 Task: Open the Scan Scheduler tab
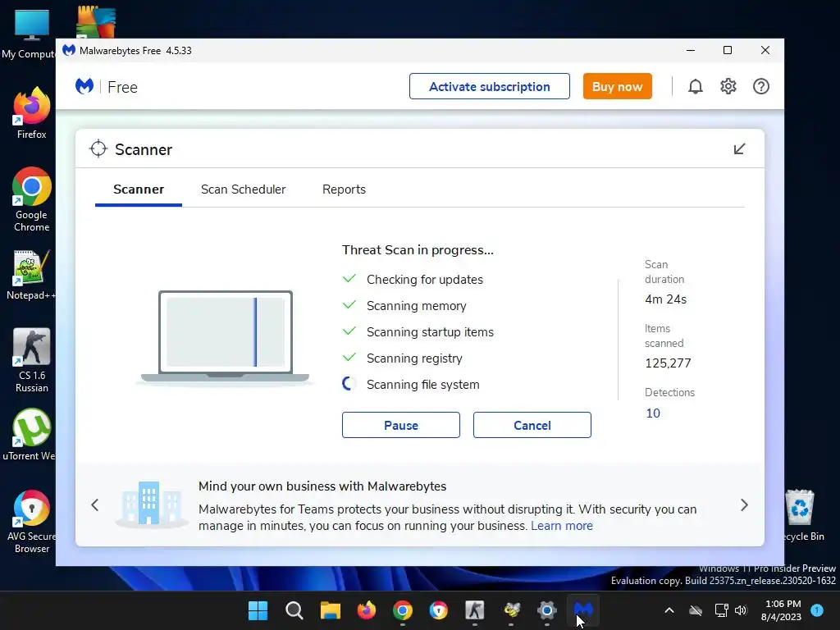(243, 189)
